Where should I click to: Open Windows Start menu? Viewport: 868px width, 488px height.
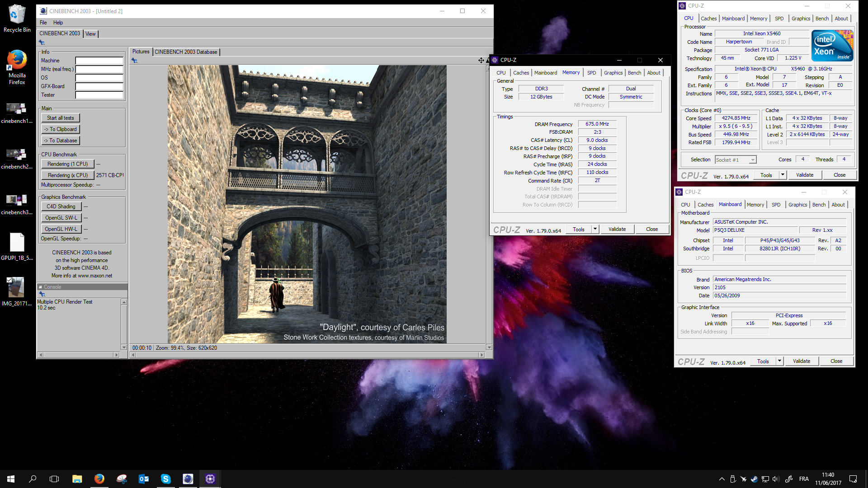(x=11, y=479)
